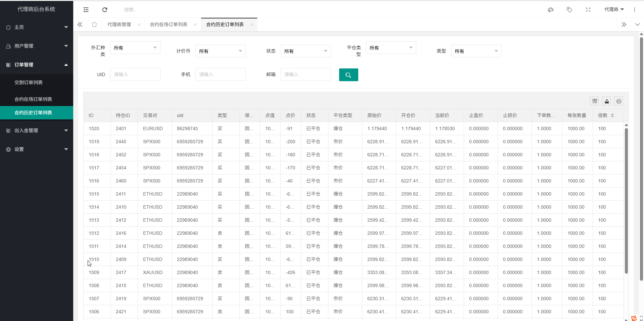Image resolution: width=644 pixels, height=321 pixels.
Task: Click the table export icon
Action: (606, 101)
